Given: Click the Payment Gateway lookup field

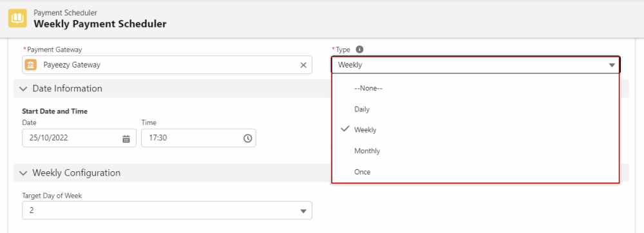Looking at the screenshot, I should coord(167,65).
